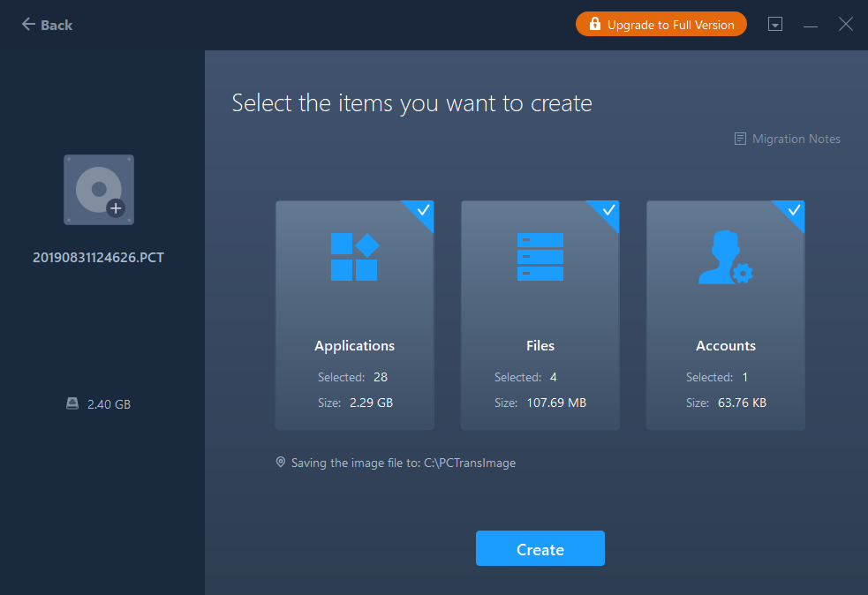Click the lock icon on Upgrade button
Image resolution: width=868 pixels, height=595 pixels.
[x=594, y=25]
